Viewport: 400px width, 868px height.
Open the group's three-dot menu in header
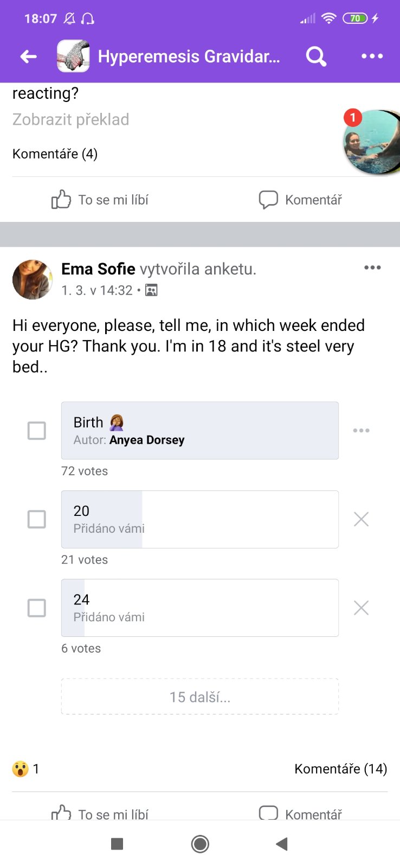(372, 56)
